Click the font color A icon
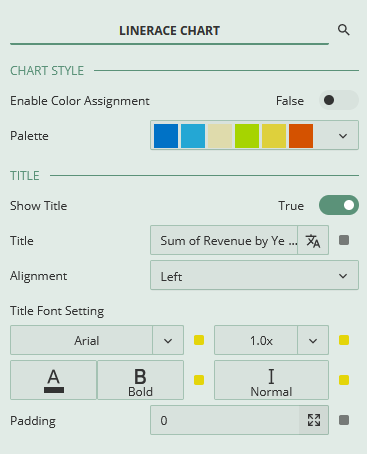 (x=54, y=380)
